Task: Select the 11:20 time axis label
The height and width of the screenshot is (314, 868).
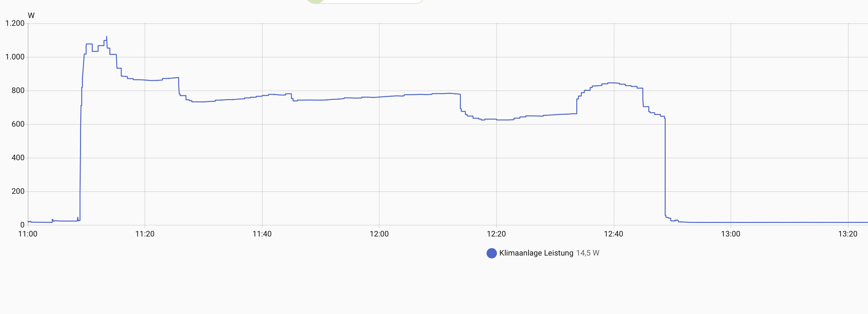Action: click(x=145, y=234)
